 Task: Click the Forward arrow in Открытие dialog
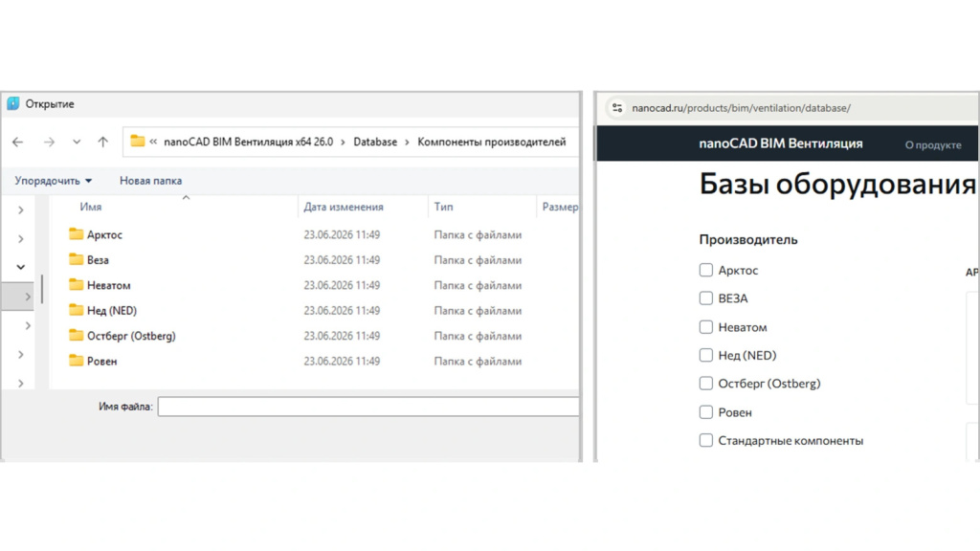[49, 143]
